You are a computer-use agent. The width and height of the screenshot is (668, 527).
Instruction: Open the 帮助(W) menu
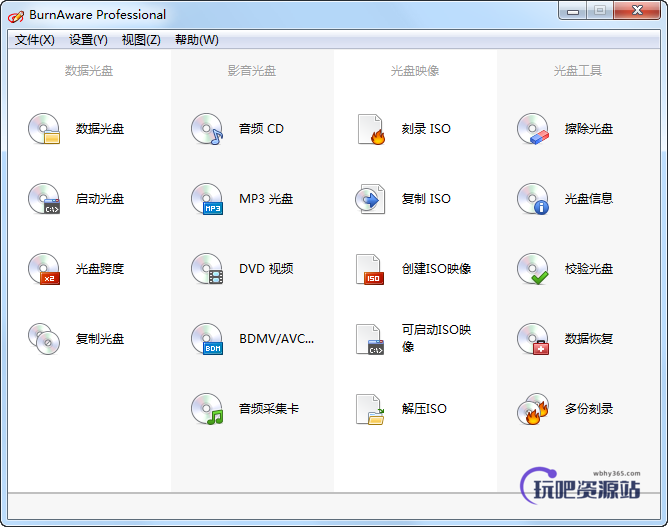[x=197, y=40]
